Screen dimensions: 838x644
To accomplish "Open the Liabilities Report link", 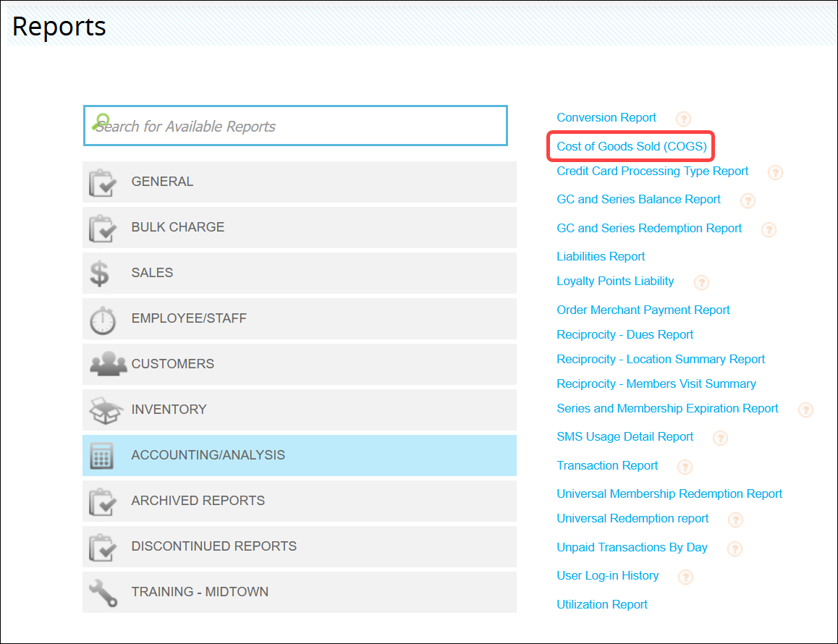I will (x=601, y=256).
